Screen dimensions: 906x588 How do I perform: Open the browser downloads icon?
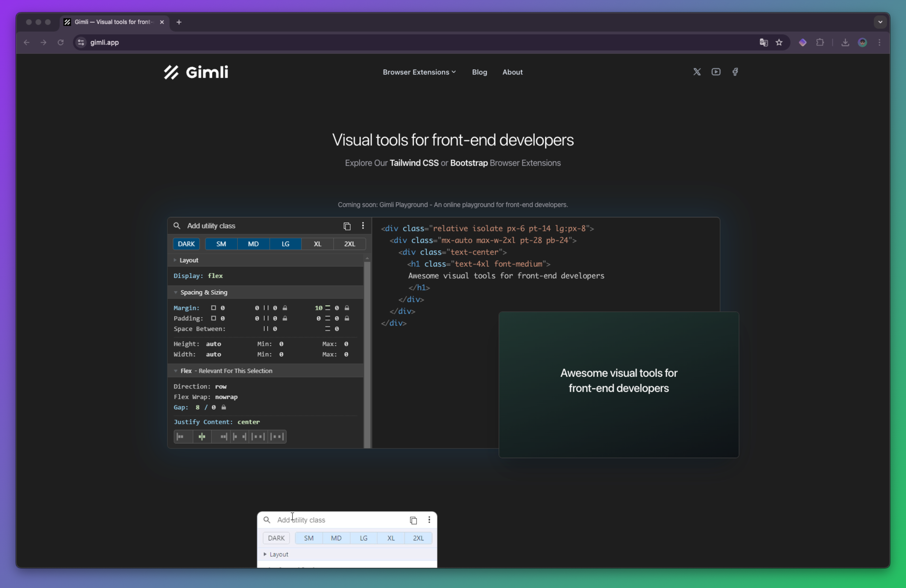(x=845, y=43)
